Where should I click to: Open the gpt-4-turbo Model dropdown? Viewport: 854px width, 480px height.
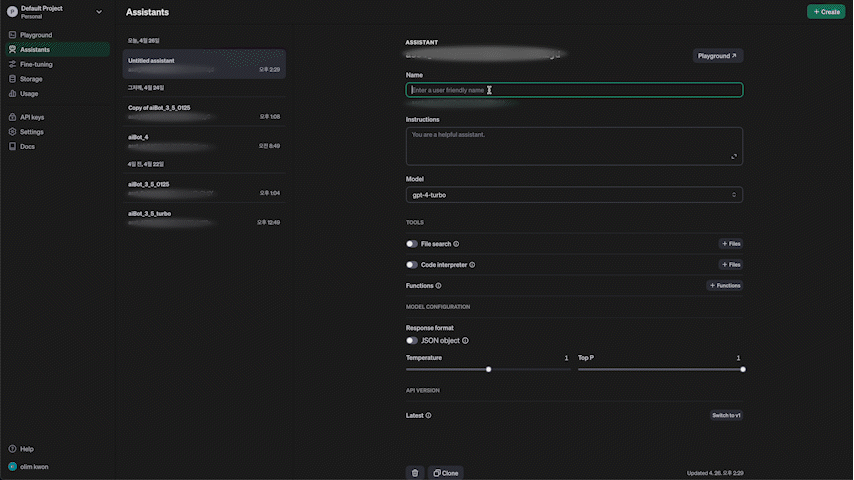pyautogui.click(x=574, y=195)
